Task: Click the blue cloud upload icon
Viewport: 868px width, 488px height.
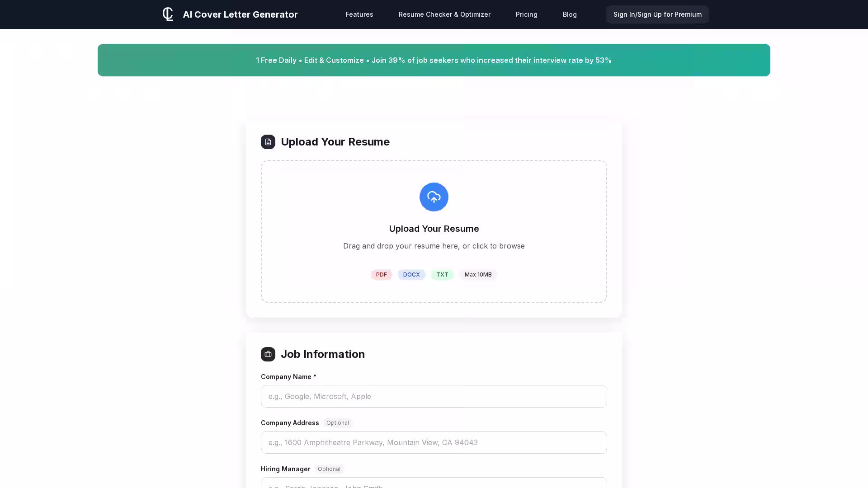Action: pyautogui.click(x=434, y=197)
